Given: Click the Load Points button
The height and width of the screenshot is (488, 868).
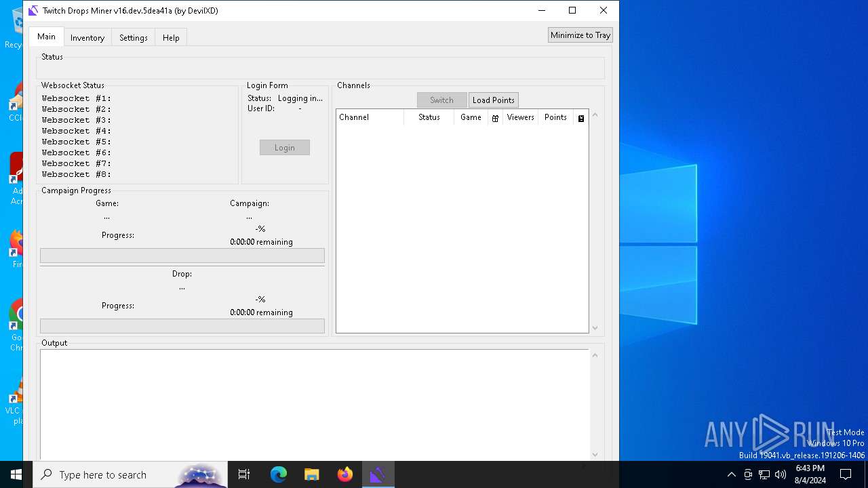Looking at the screenshot, I should (494, 100).
